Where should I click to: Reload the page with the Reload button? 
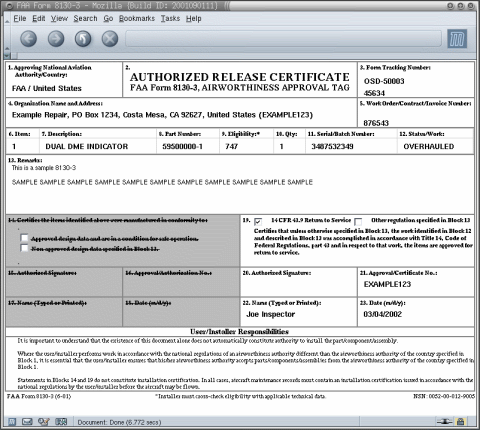(x=83, y=39)
